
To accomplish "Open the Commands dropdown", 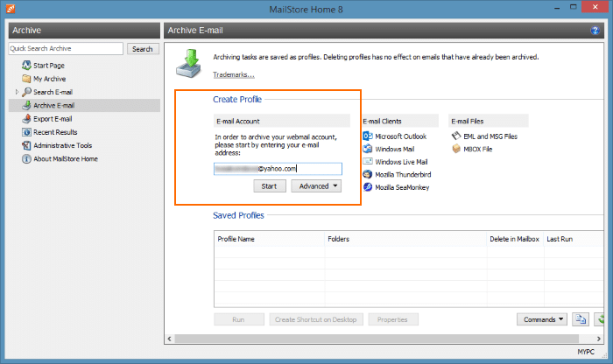I will (x=543, y=319).
